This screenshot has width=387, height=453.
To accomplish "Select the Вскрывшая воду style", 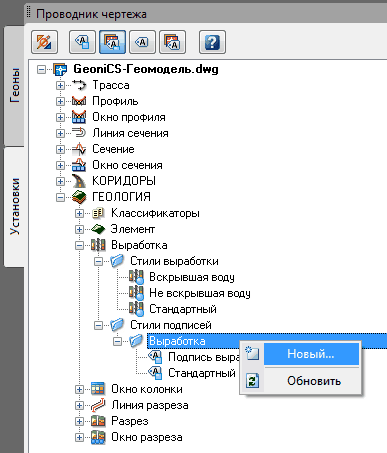I will [x=192, y=277].
